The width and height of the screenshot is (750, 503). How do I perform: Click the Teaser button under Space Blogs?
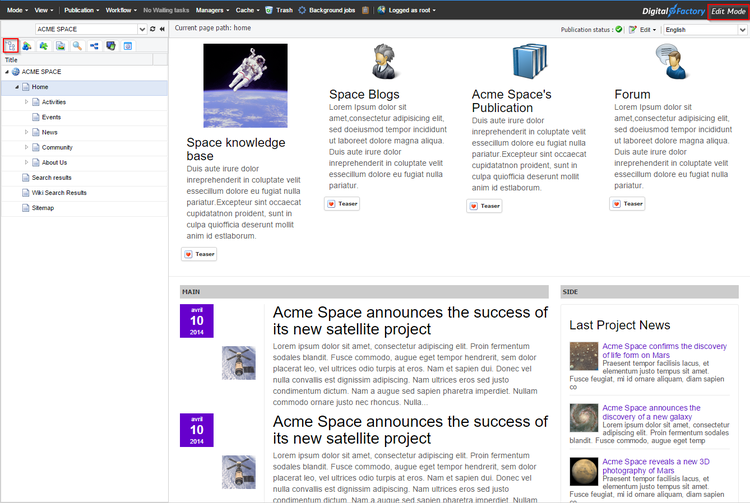click(342, 204)
